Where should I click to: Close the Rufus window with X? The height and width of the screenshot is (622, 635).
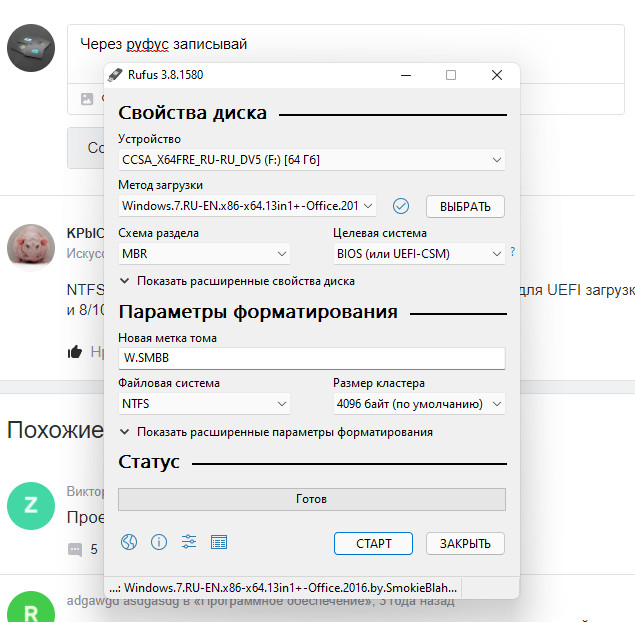[497, 75]
